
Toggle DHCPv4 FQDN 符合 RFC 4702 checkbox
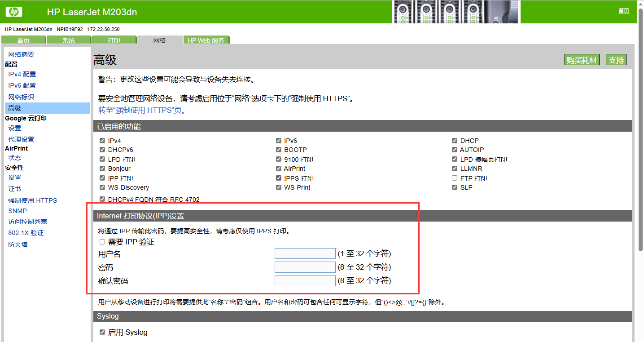[x=102, y=199]
